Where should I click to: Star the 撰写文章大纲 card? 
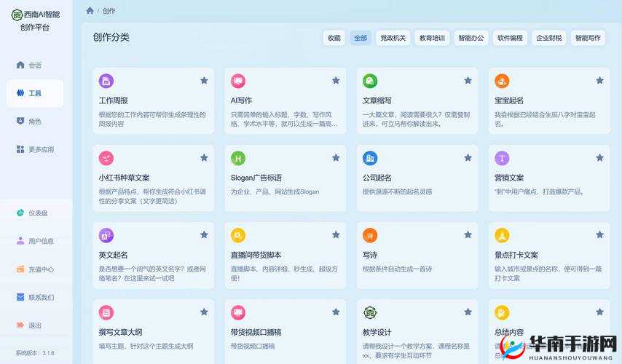(204, 312)
